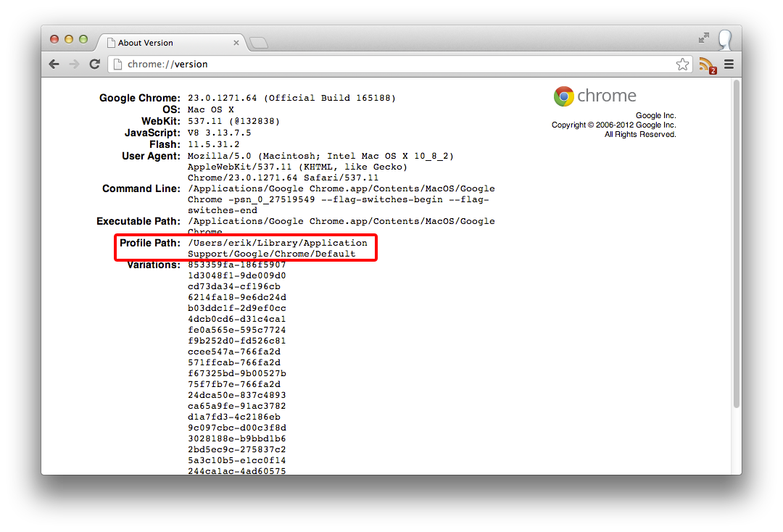
Task: Click the 'Profile Path:' label
Action: coord(150,243)
